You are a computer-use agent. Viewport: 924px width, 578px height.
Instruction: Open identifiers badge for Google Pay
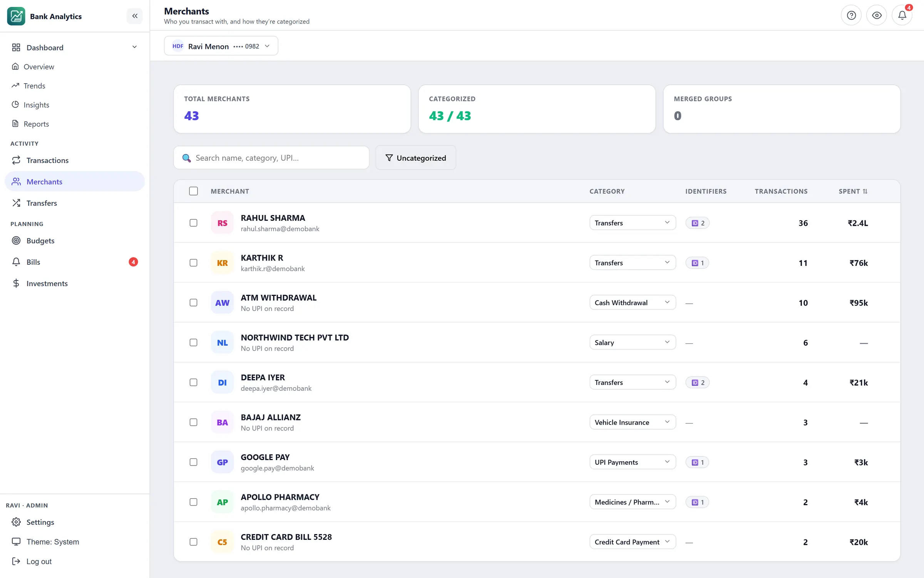point(697,462)
